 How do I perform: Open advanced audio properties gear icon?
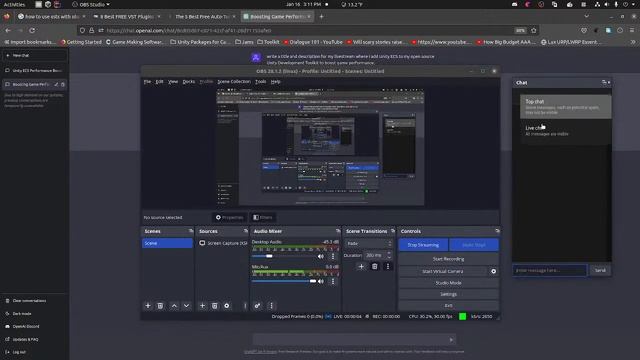coord(258,305)
